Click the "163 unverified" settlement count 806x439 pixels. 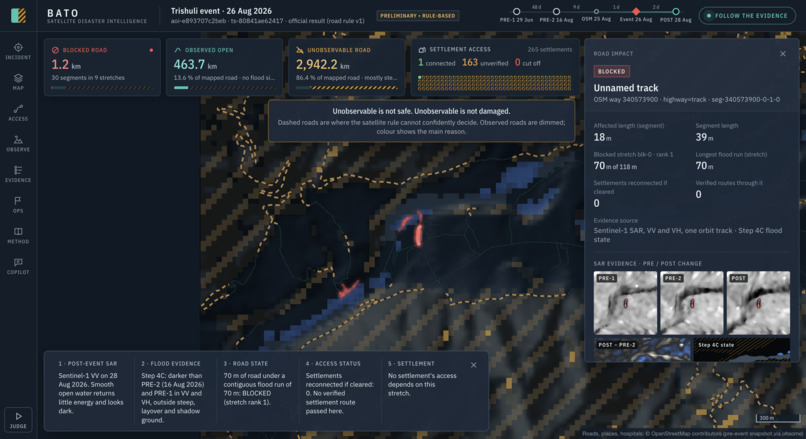click(x=485, y=63)
